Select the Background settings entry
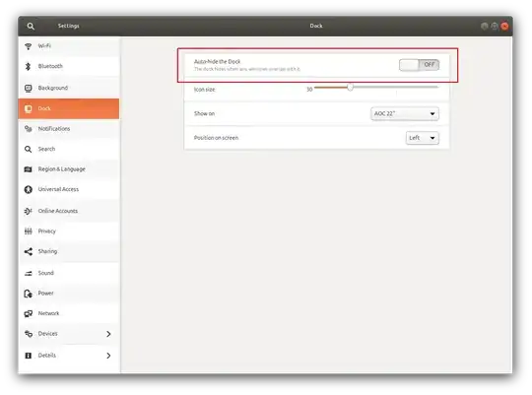Image resolution: width=532 pixels, height=395 pixels. click(x=69, y=89)
